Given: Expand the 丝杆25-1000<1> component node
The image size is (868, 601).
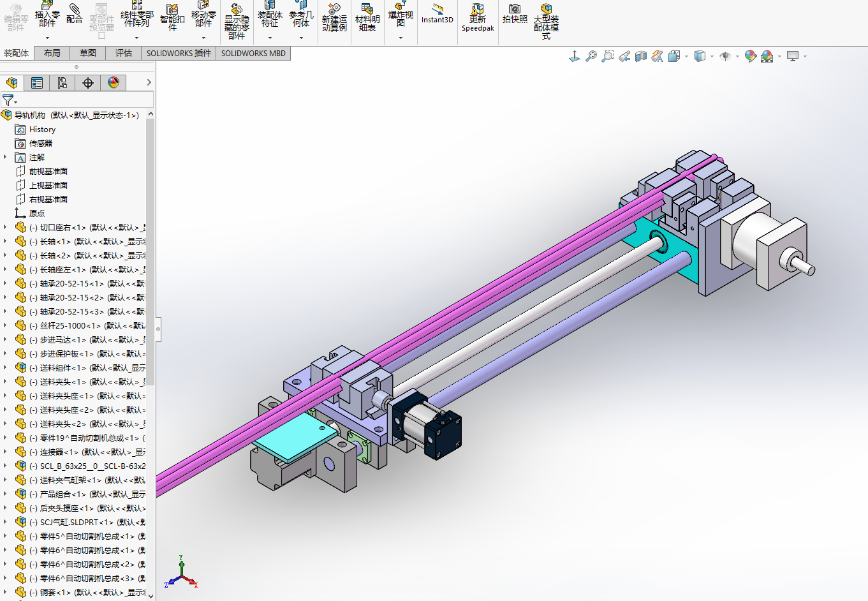Looking at the screenshot, I should tap(6, 325).
